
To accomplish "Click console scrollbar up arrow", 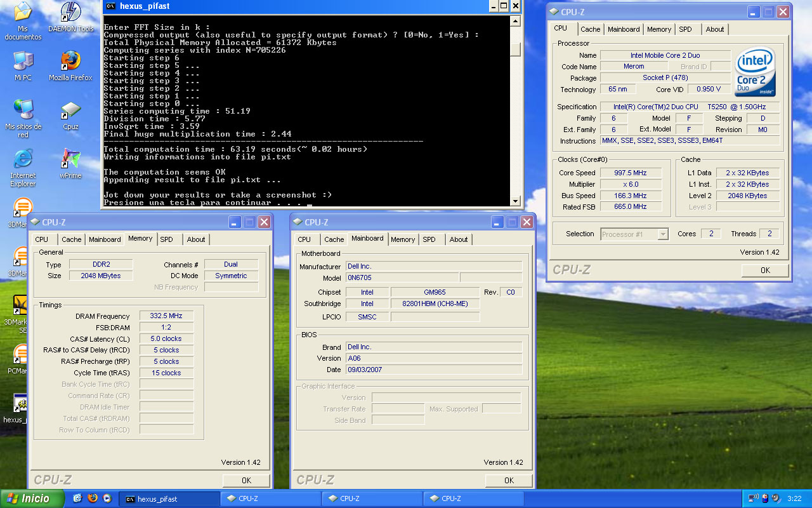I will pos(516,22).
